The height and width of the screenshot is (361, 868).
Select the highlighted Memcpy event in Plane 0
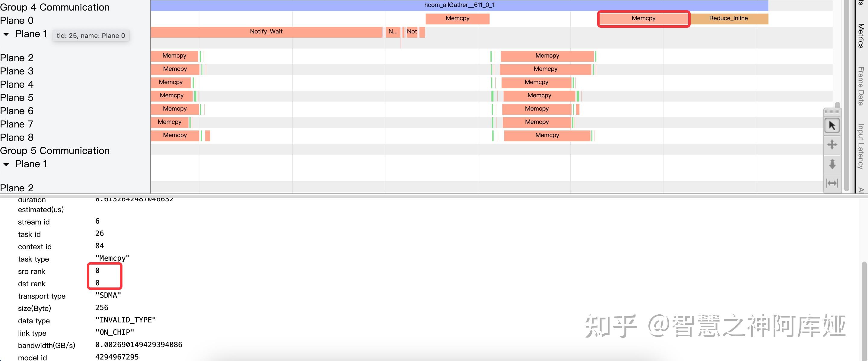pos(643,18)
